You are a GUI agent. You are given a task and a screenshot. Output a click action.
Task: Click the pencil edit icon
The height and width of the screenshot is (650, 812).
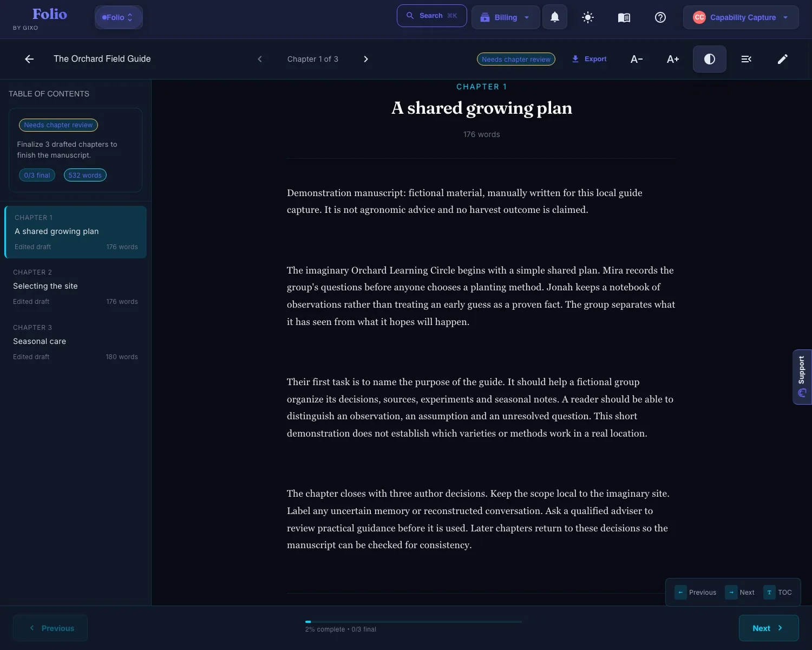[782, 59]
